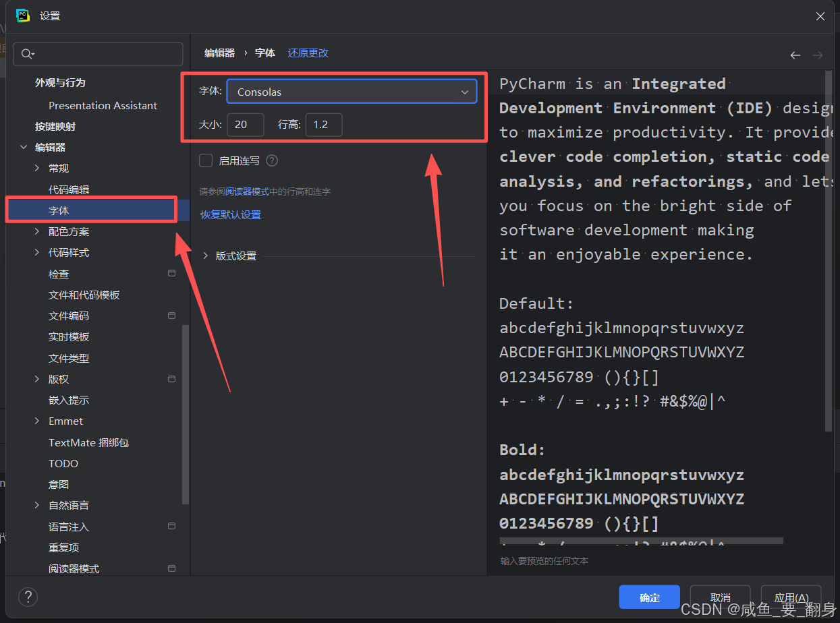The height and width of the screenshot is (623, 840).
Task: Enable the 启用连写 ligatures checkbox
Action: (206, 160)
